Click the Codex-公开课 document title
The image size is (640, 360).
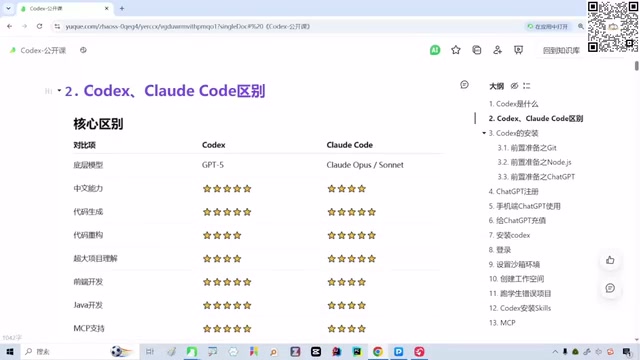tap(43, 50)
